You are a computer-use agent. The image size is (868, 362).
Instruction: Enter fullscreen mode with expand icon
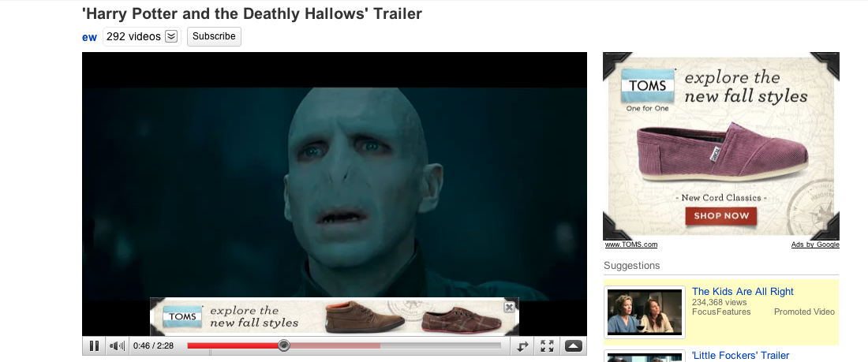[x=547, y=346]
